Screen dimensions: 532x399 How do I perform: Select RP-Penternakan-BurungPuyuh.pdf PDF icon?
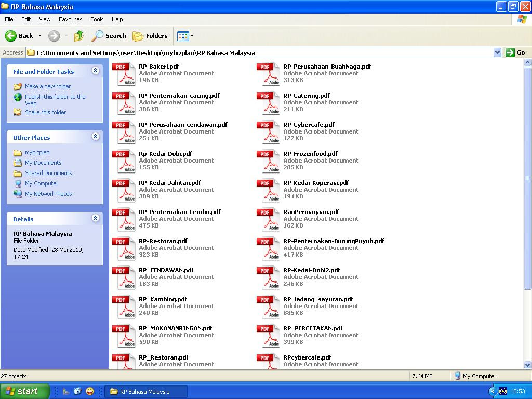coord(269,249)
